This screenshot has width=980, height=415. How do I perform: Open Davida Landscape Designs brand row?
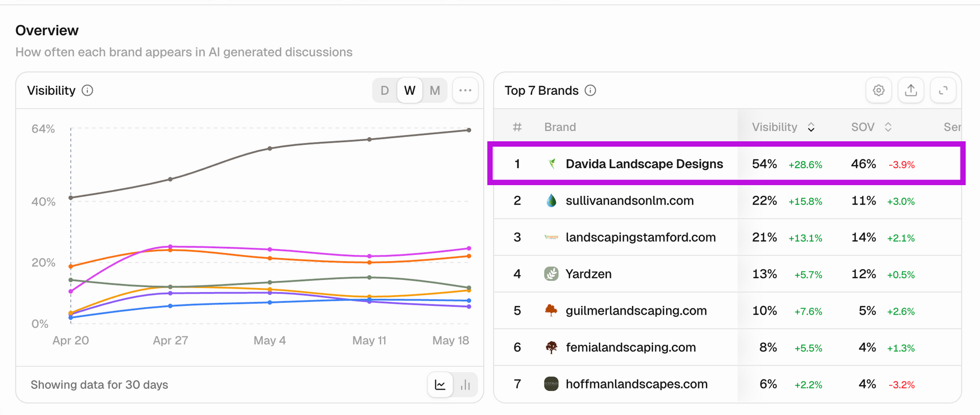(x=727, y=164)
